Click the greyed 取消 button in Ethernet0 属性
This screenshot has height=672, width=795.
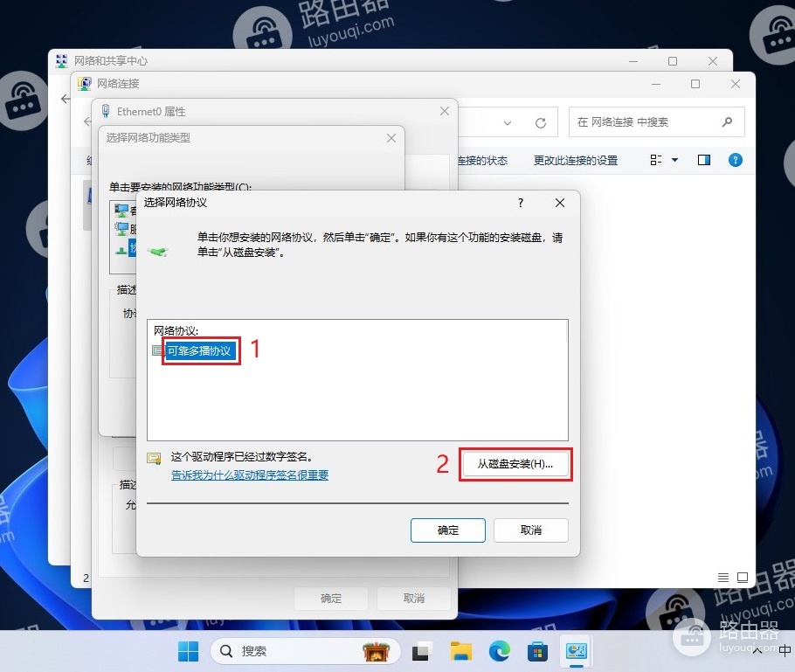pos(414,599)
